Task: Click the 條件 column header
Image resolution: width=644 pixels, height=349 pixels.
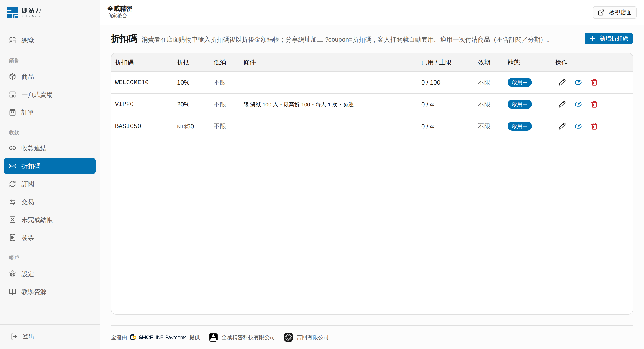Action: pos(250,62)
